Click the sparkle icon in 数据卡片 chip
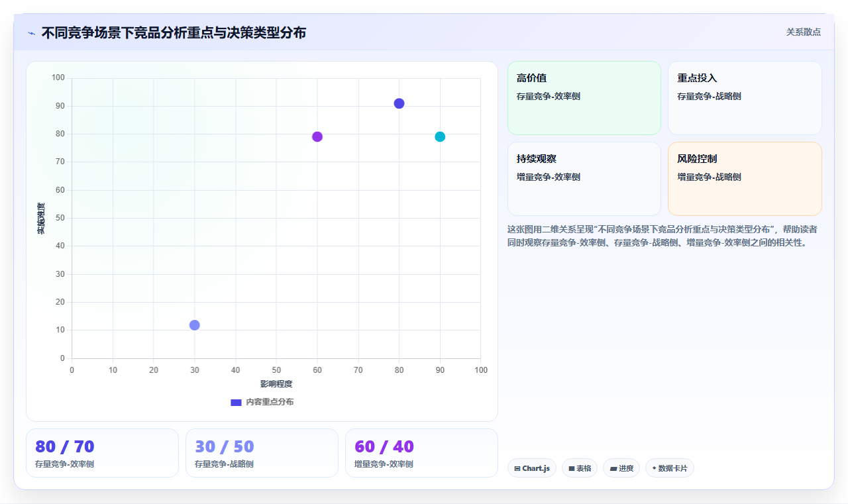 pos(654,468)
